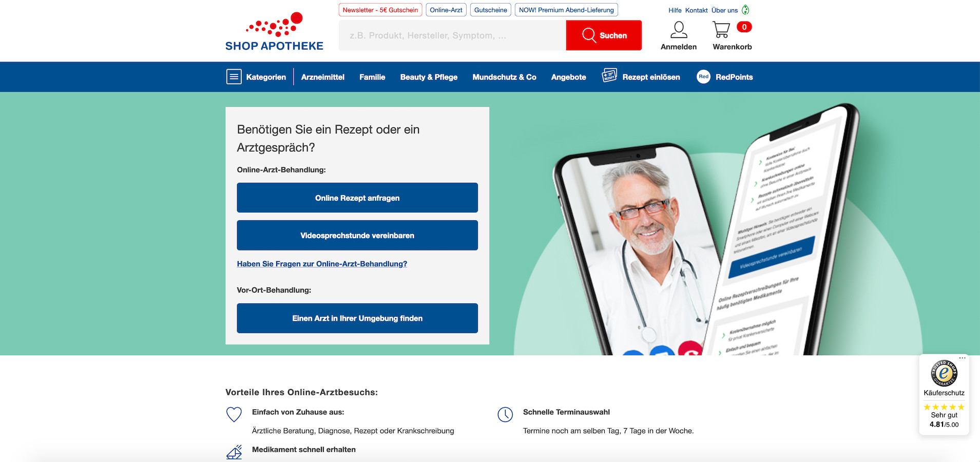The image size is (980, 462).
Task: Open the Arzneimittel navigation menu
Action: [323, 77]
